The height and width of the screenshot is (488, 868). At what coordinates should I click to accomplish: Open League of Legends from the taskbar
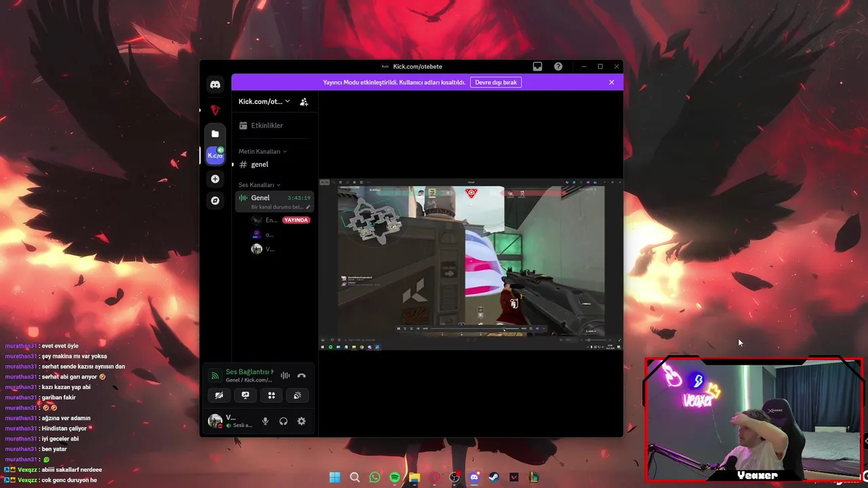(x=534, y=477)
